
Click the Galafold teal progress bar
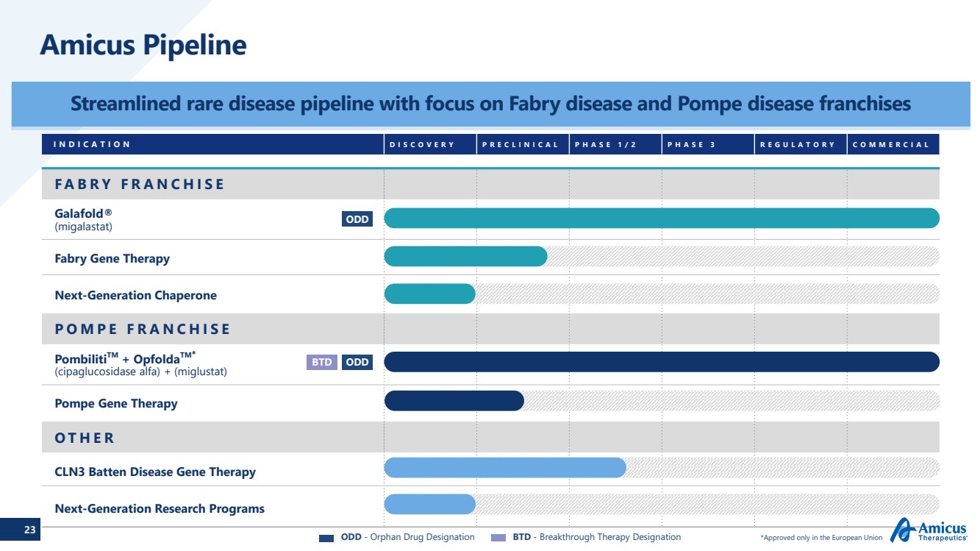point(662,218)
